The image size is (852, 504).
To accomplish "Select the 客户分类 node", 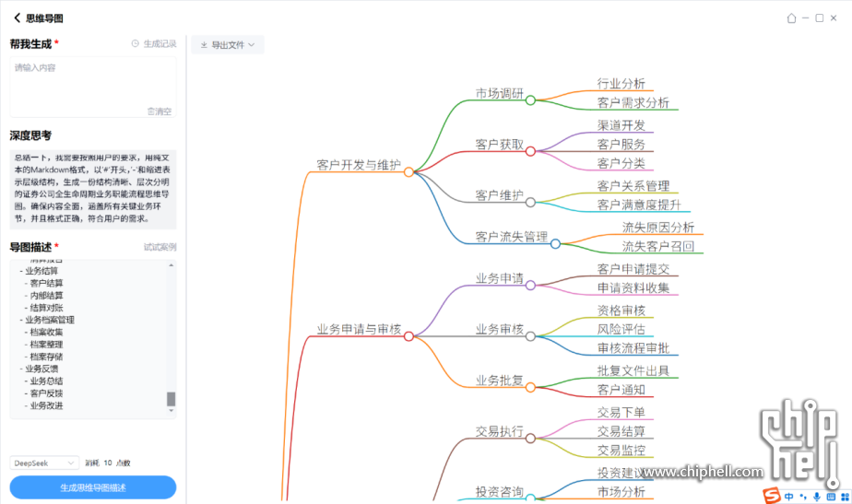I will (621, 163).
